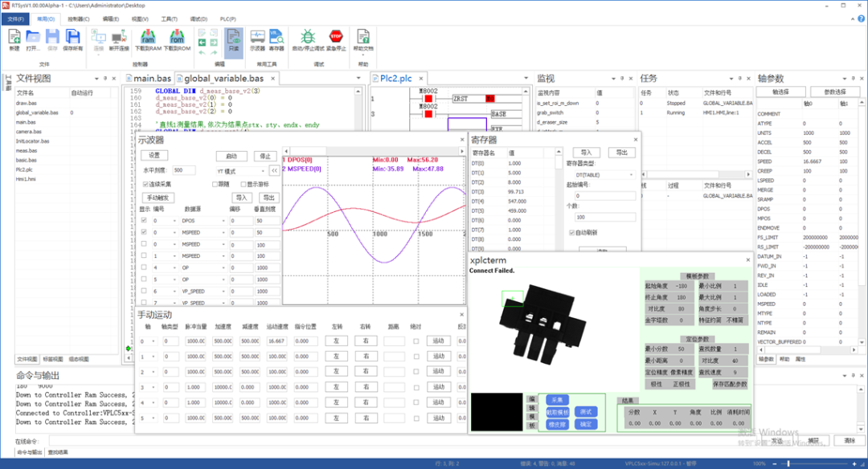
Task: Open the 寄存器 register tool icon
Action: [276, 37]
